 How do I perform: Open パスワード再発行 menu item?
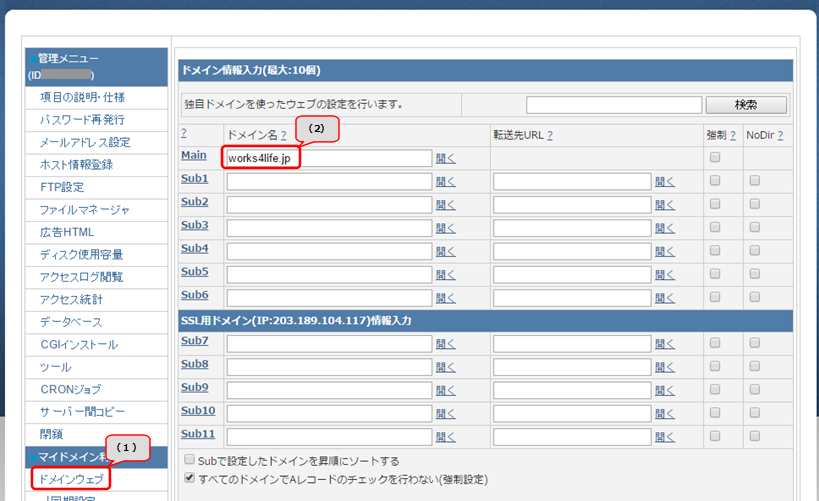(83, 120)
